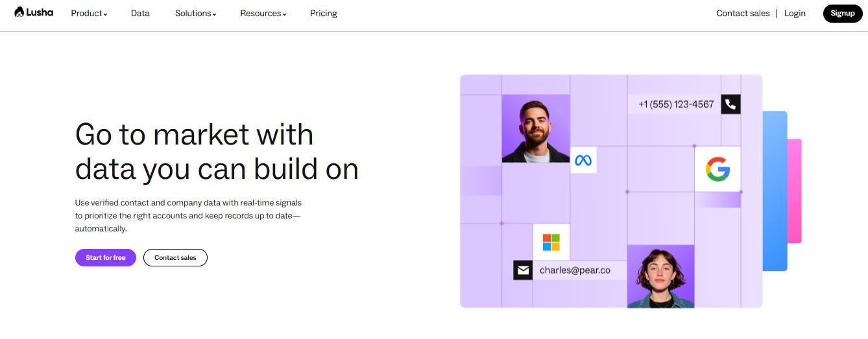
Task: Click the black phone icon
Action: 730,104
